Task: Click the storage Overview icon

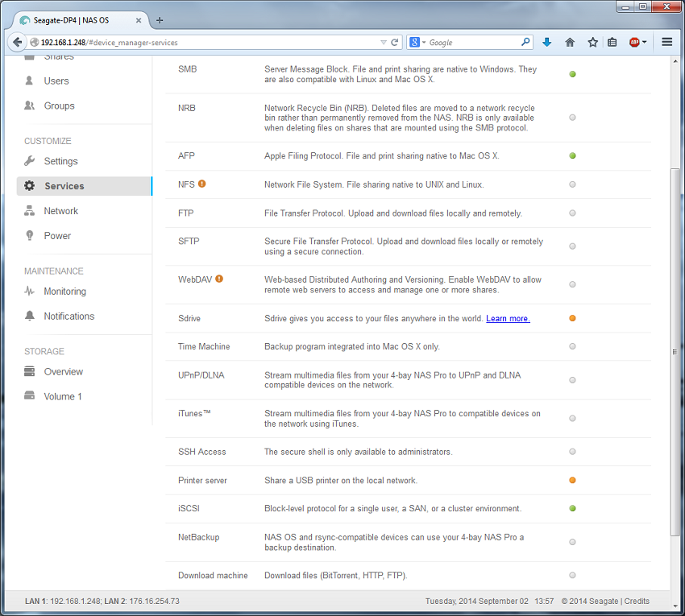Action: click(29, 371)
